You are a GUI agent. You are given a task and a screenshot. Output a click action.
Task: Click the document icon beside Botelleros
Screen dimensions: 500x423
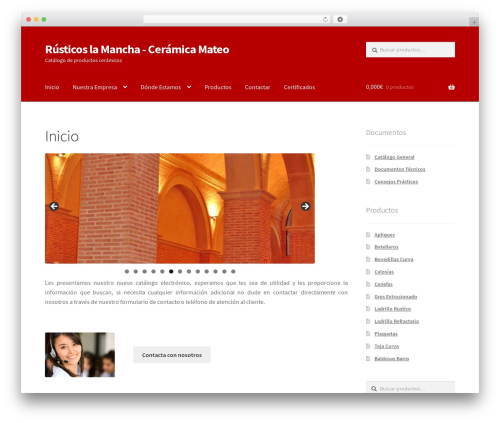[x=368, y=247]
